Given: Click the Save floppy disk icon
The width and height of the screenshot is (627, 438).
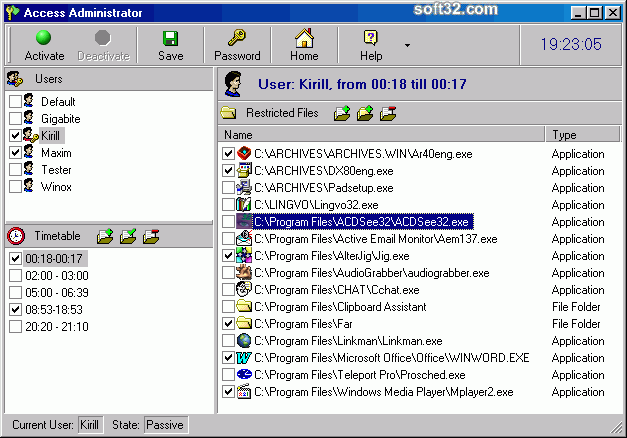Looking at the screenshot, I should click(170, 38).
